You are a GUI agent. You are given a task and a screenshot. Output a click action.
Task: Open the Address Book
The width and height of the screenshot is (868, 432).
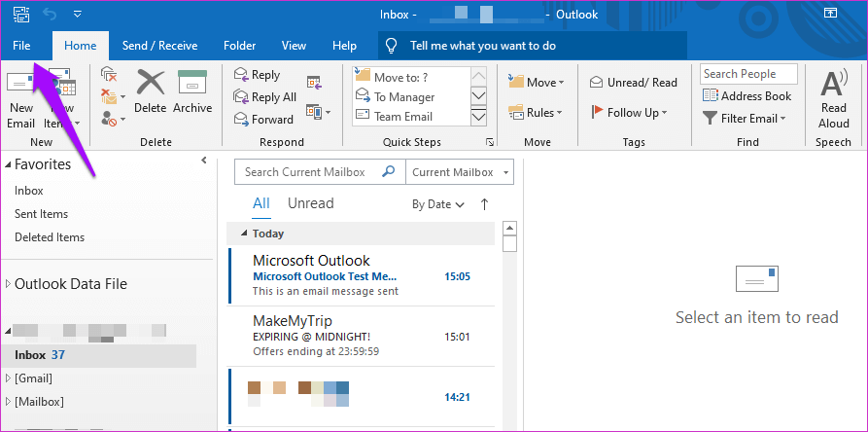[747, 96]
